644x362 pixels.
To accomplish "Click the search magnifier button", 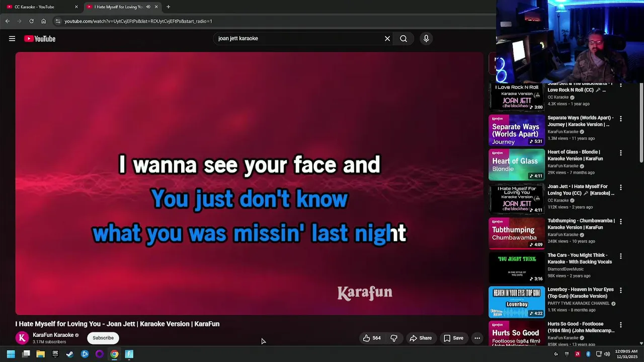I will 404,39.
